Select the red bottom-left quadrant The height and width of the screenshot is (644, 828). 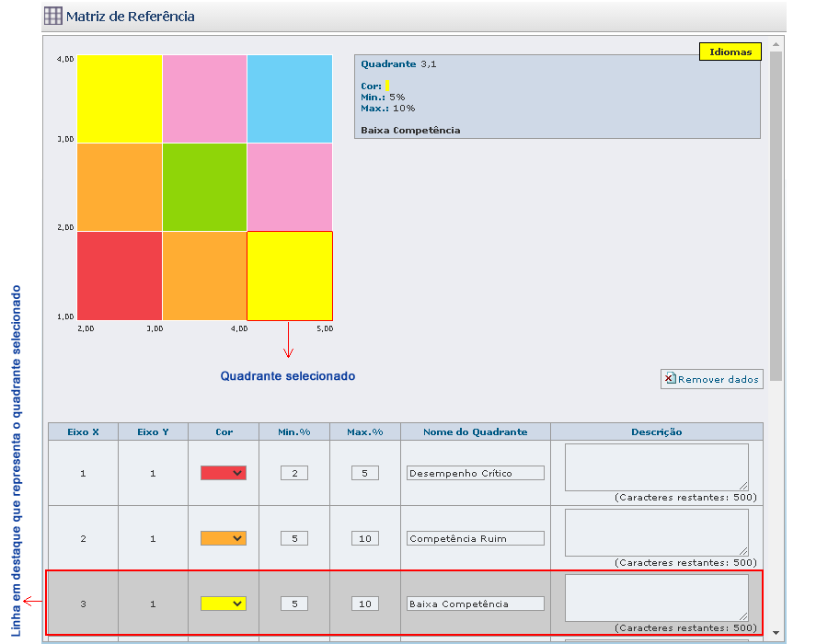pyautogui.click(x=120, y=275)
